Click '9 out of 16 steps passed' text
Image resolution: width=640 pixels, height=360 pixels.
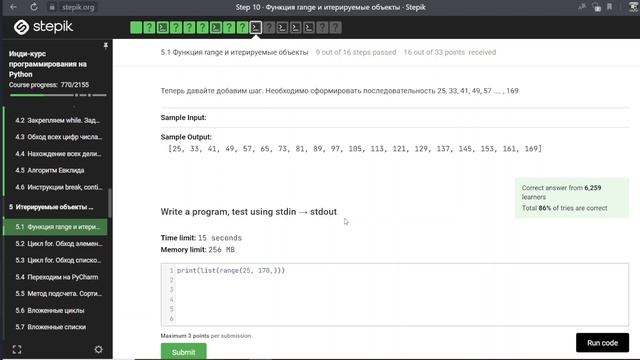[x=356, y=52]
